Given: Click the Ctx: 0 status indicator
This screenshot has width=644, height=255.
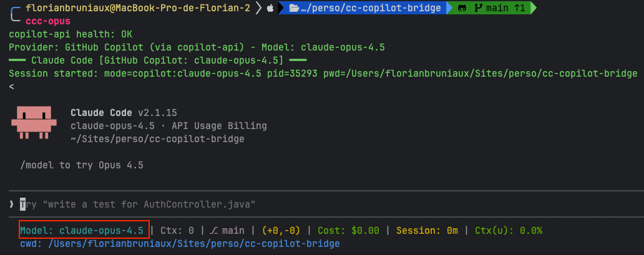Looking at the screenshot, I should (177, 231).
